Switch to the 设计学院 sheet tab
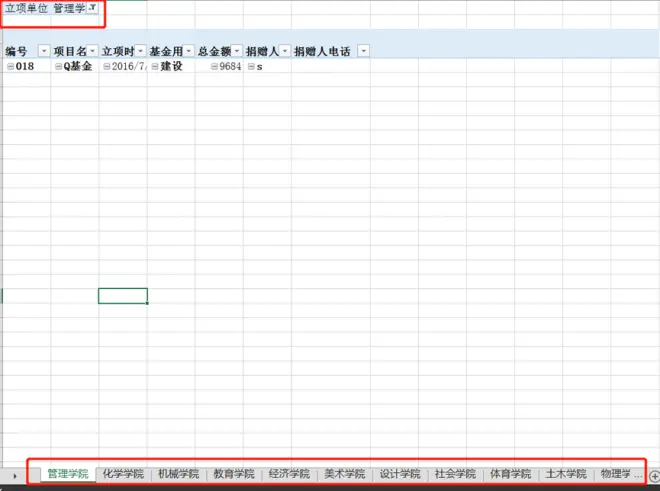Screen dimensions: 660x491 coord(400,474)
